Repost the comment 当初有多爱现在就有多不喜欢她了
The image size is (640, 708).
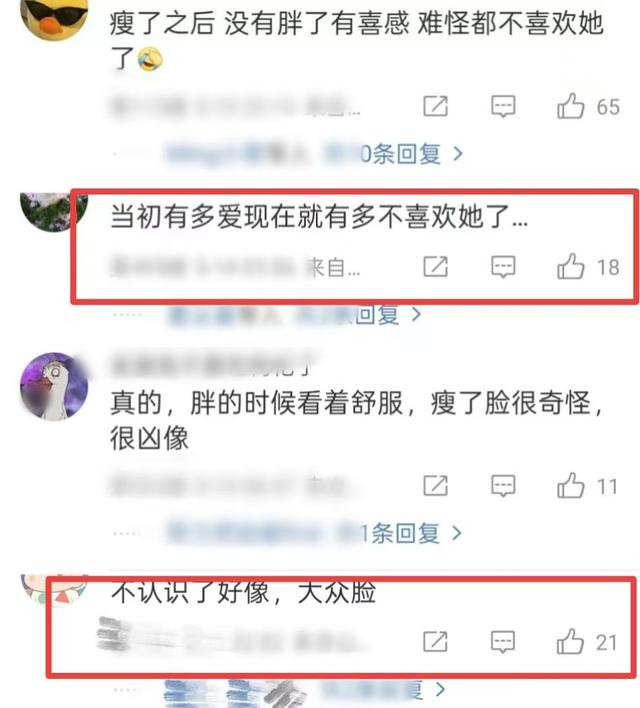pos(435,267)
